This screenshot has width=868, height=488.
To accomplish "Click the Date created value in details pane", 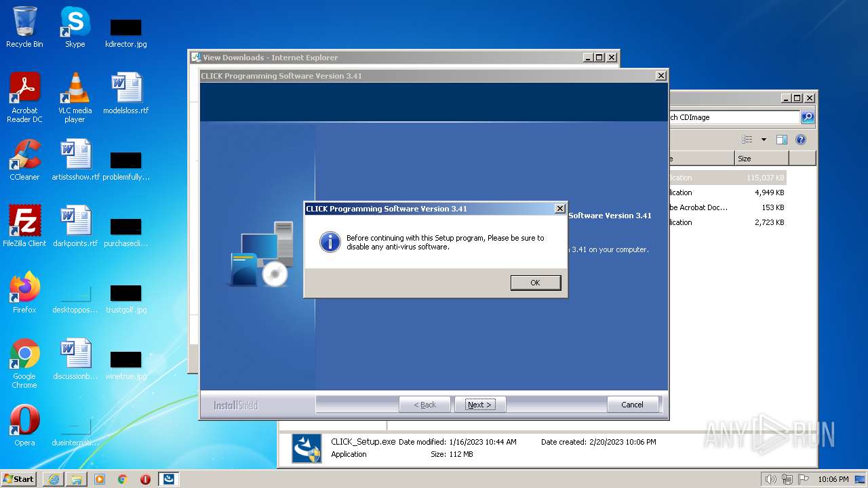I will point(624,442).
